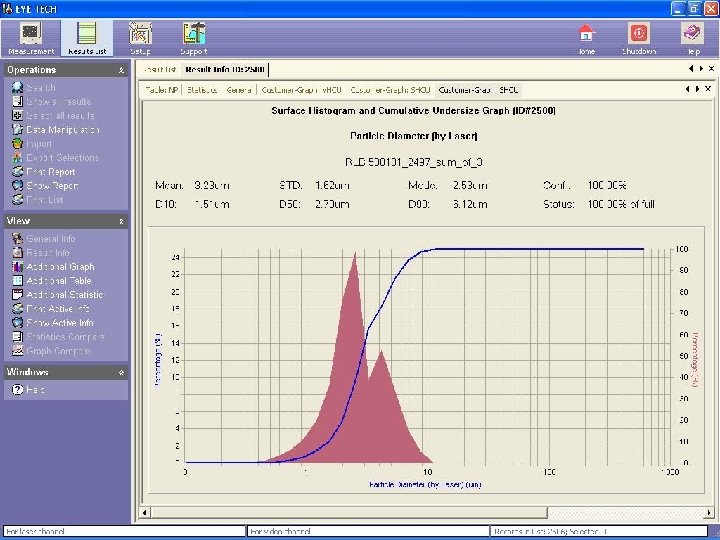Click Show Active Info option
Viewport: 720px width, 540px height.
[60, 323]
